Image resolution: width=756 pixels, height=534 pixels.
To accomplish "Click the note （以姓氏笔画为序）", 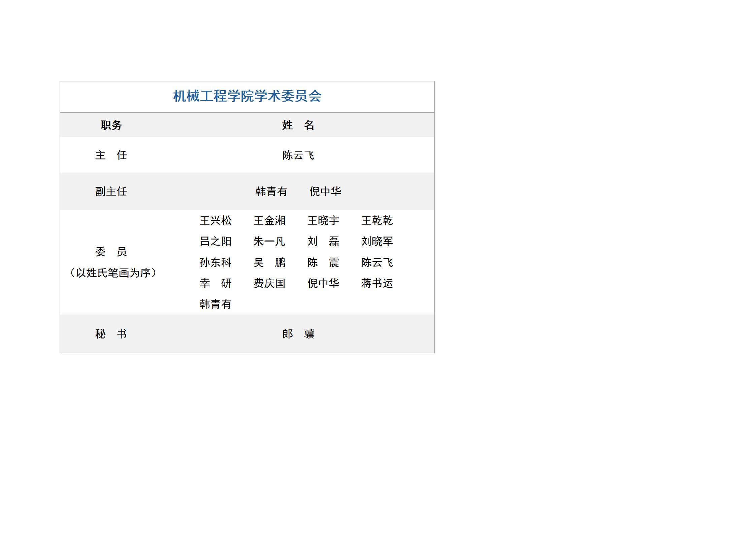I will (x=113, y=273).
